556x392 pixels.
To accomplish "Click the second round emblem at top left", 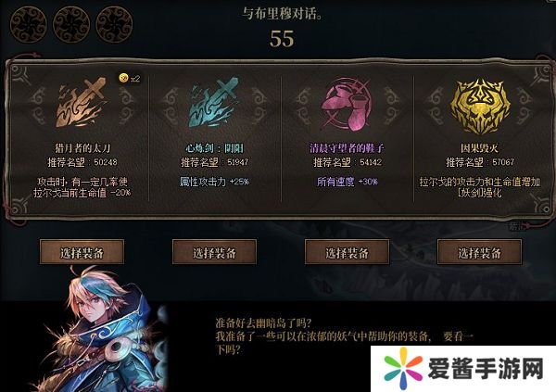I will click(71, 25).
